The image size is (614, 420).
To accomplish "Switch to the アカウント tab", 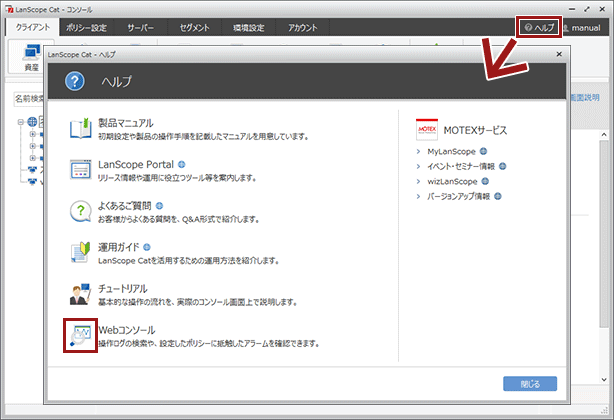I will click(302, 28).
